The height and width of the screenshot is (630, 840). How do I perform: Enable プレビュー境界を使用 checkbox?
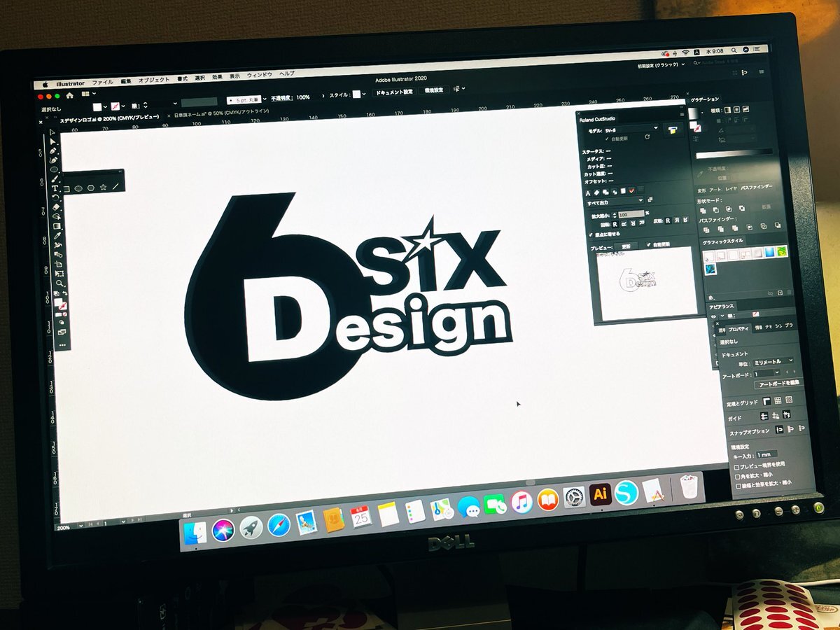736,468
